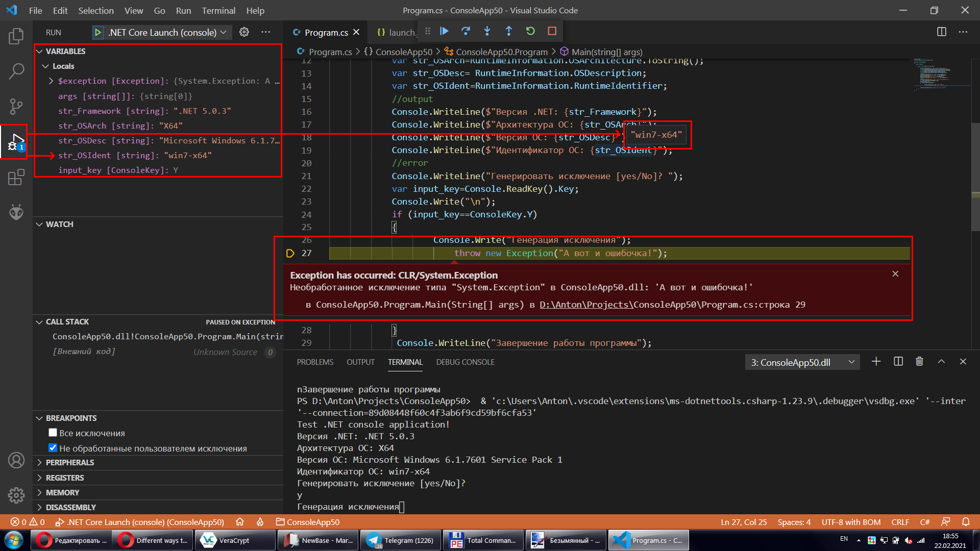
Task: Click the notifications bell in status bar
Action: tap(966, 522)
